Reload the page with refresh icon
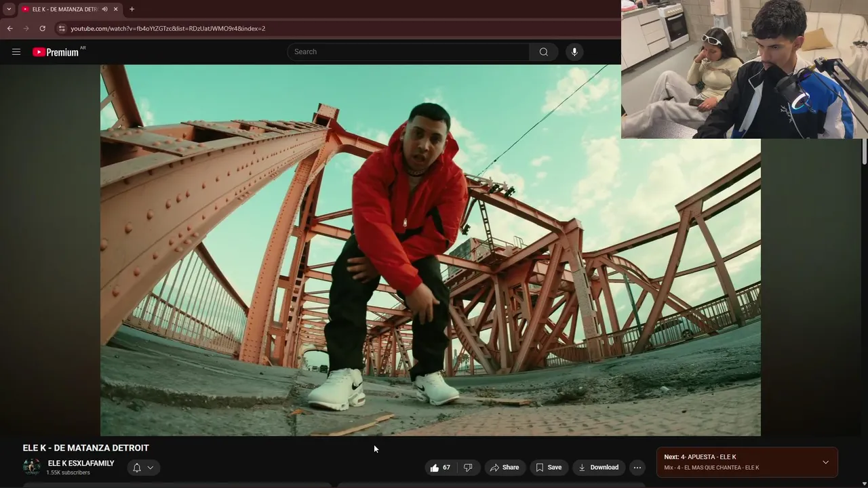The width and height of the screenshot is (868, 488). [42, 28]
